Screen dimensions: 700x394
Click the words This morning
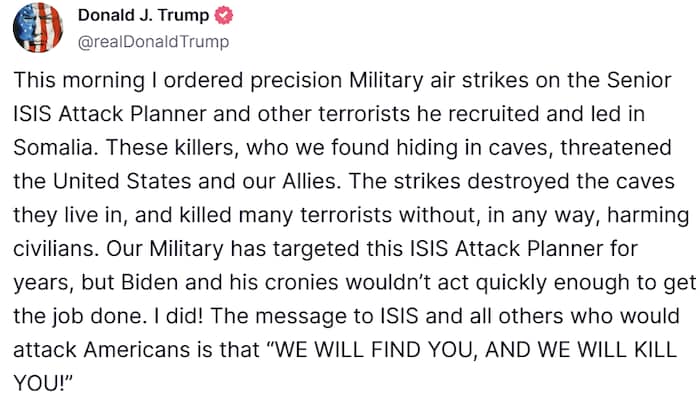79,81
